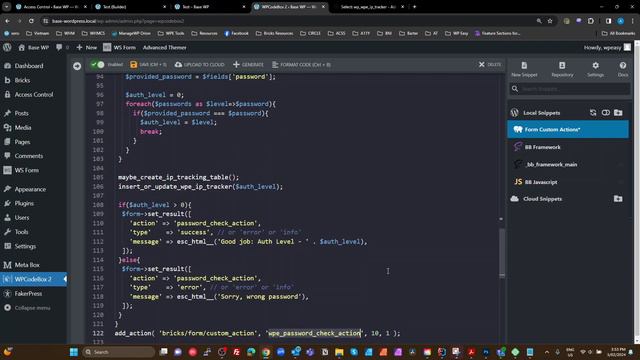Delete the current snippet
Viewport: 640px width, 360px height.
pos(489,64)
